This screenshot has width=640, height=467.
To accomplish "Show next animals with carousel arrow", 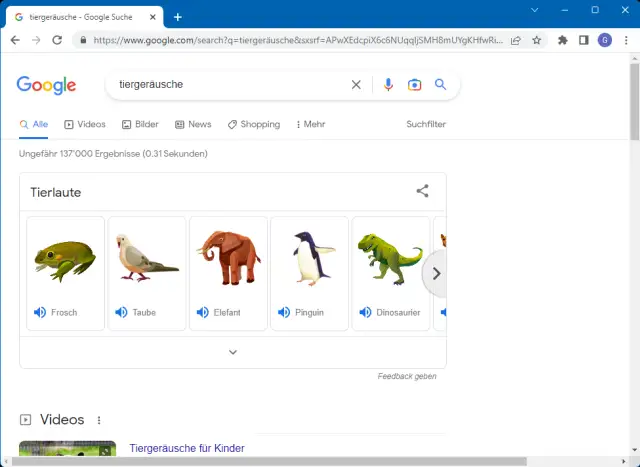I will point(436,274).
